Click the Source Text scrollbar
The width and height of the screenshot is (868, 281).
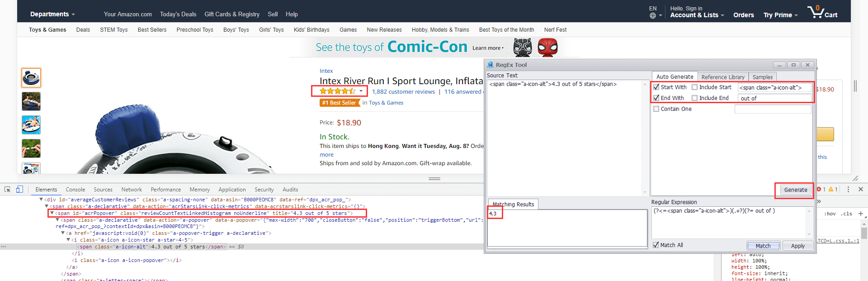tap(645, 138)
